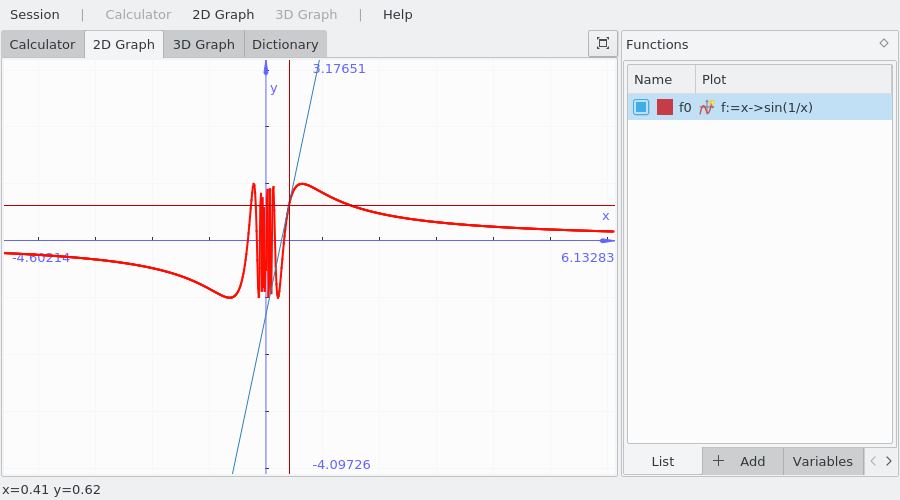Open the disabled Calculator menu

pyautogui.click(x=138, y=15)
